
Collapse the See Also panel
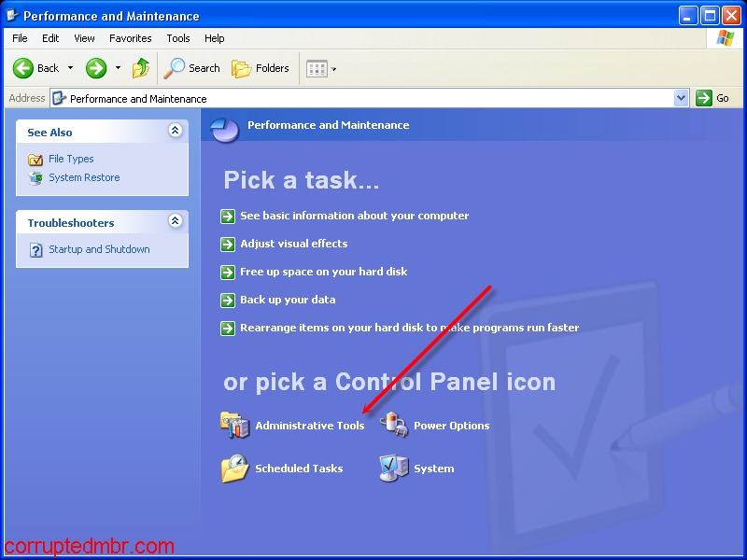click(175, 131)
